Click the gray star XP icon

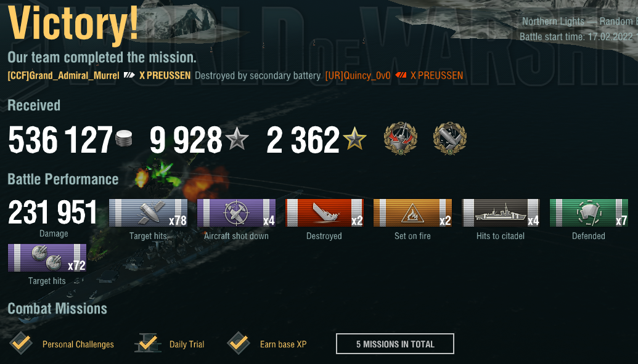[x=237, y=139]
